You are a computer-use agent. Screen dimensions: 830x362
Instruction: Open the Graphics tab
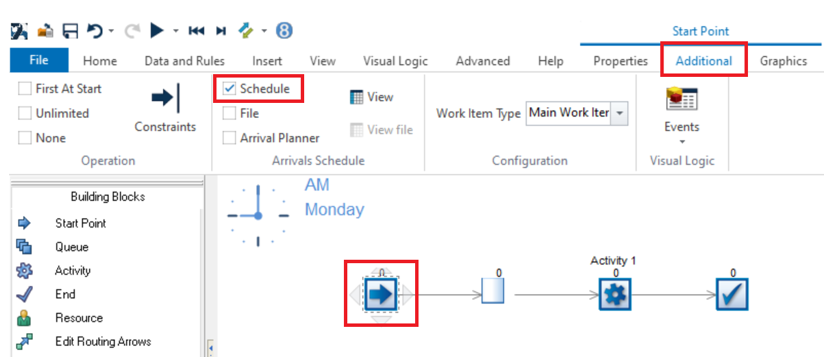783,61
